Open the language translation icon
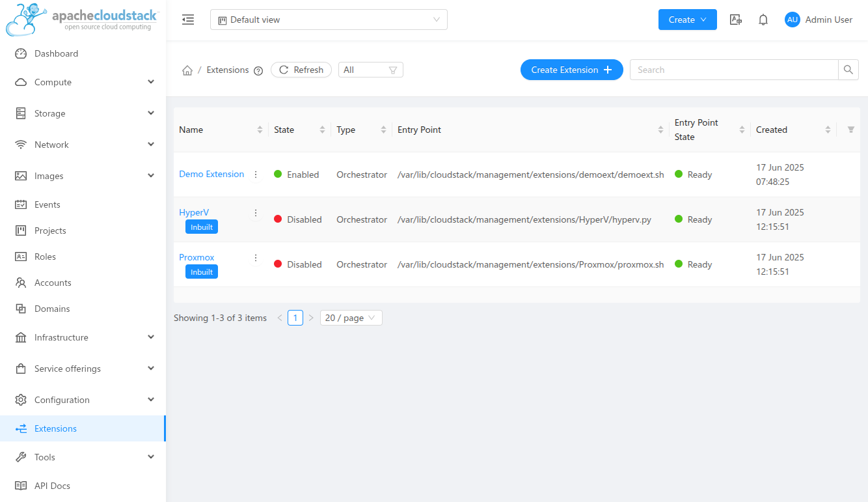This screenshot has height=502, width=868. [x=736, y=20]
